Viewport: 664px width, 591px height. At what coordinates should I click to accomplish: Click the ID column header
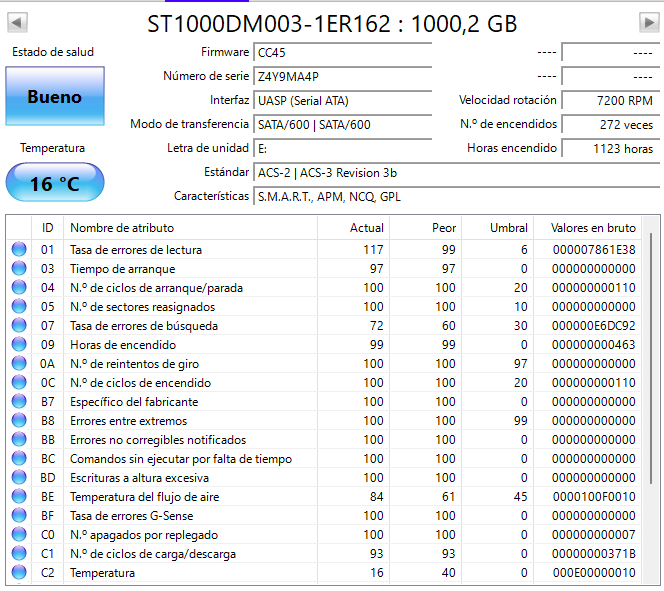(x=47, y=228)
